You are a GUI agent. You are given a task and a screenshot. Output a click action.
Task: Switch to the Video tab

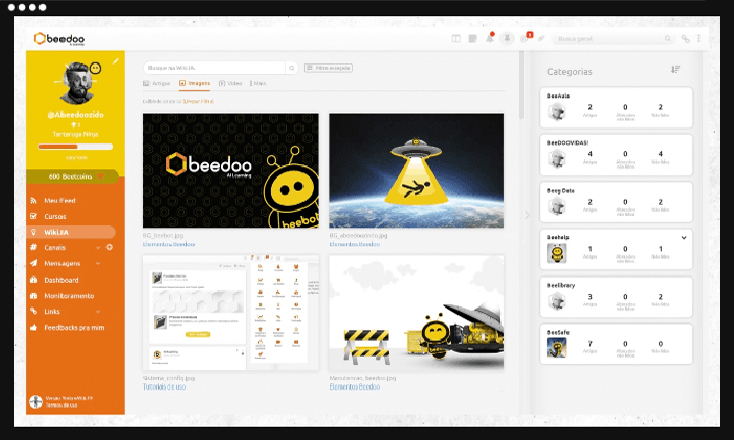(x=230, y=83)
